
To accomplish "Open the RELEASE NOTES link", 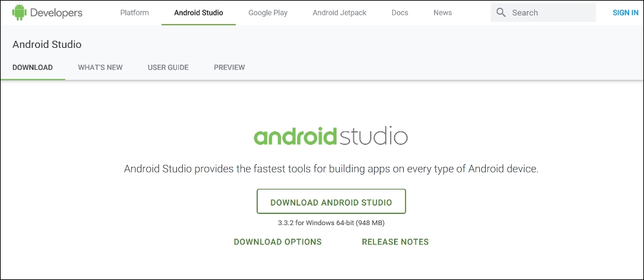I will (395, 242).
